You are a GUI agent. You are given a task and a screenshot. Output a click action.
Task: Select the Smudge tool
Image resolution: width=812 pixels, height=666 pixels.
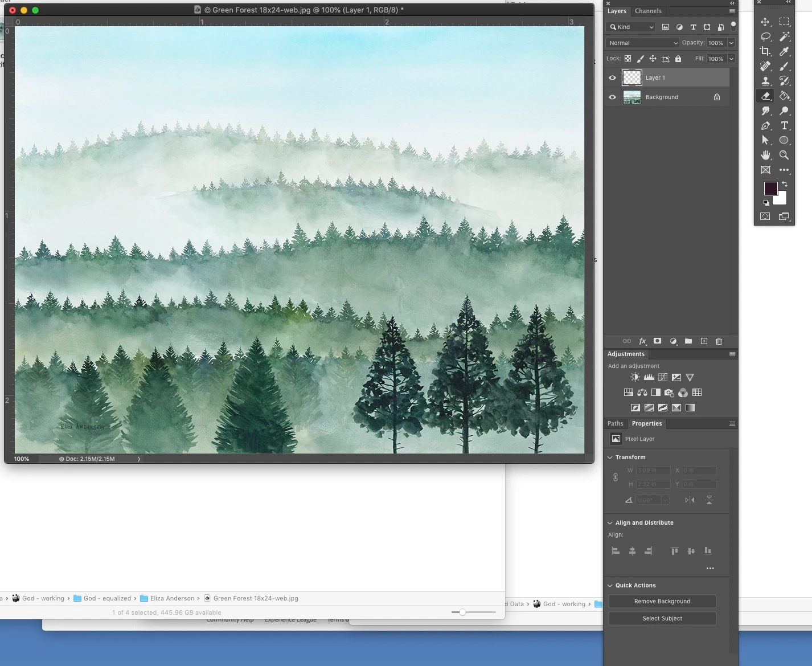click(765, 111)
